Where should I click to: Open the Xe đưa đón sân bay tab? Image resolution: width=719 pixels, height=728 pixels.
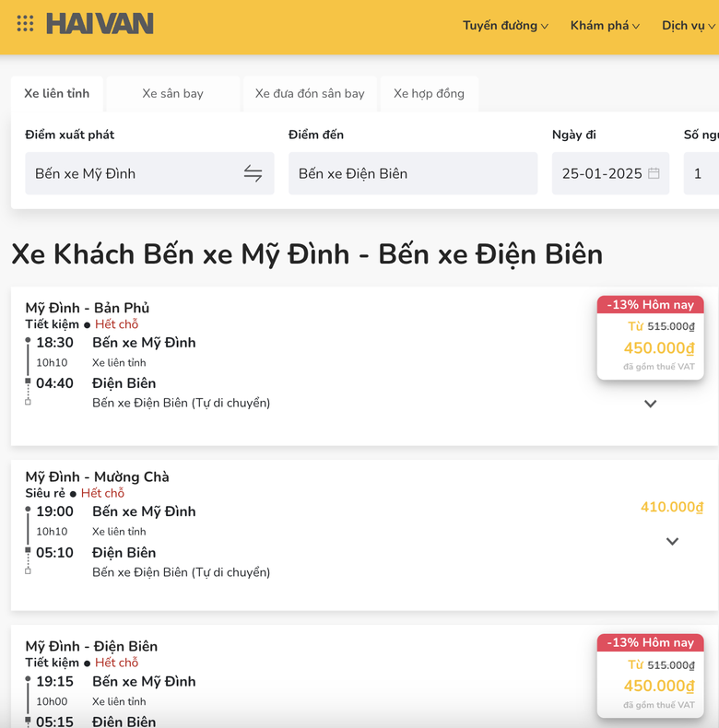[x=310, y=94]
